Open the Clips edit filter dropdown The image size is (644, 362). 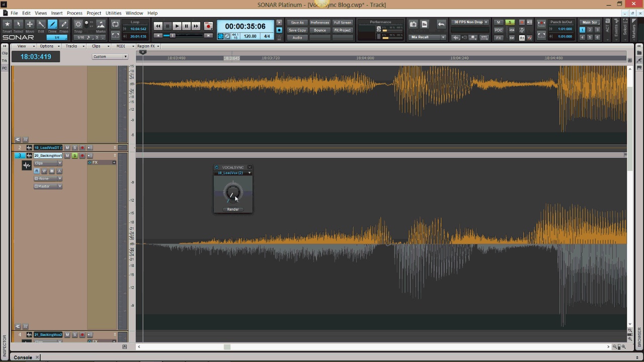pos(48,163)
